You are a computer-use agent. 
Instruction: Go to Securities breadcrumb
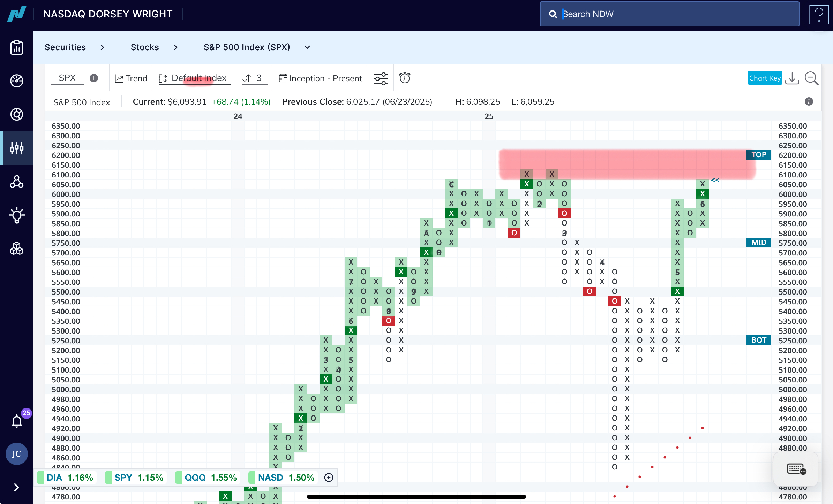coord(65,47)
